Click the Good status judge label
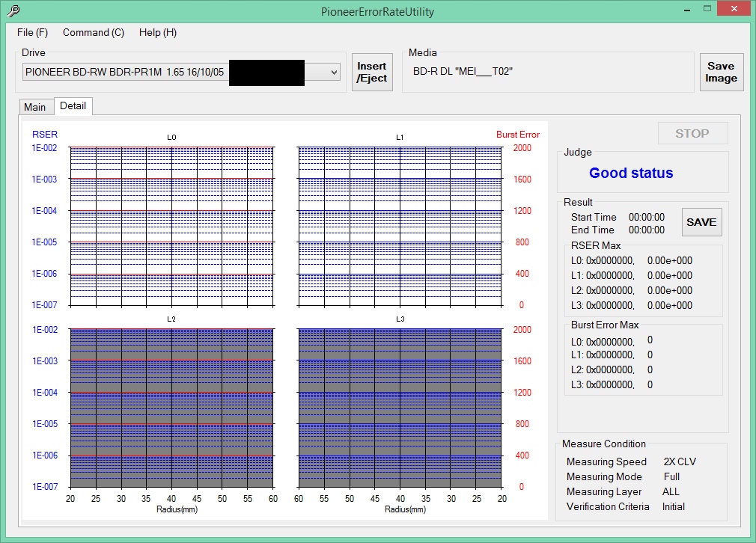The height and width of the screenshot is (543, 756). click(631, 173)
